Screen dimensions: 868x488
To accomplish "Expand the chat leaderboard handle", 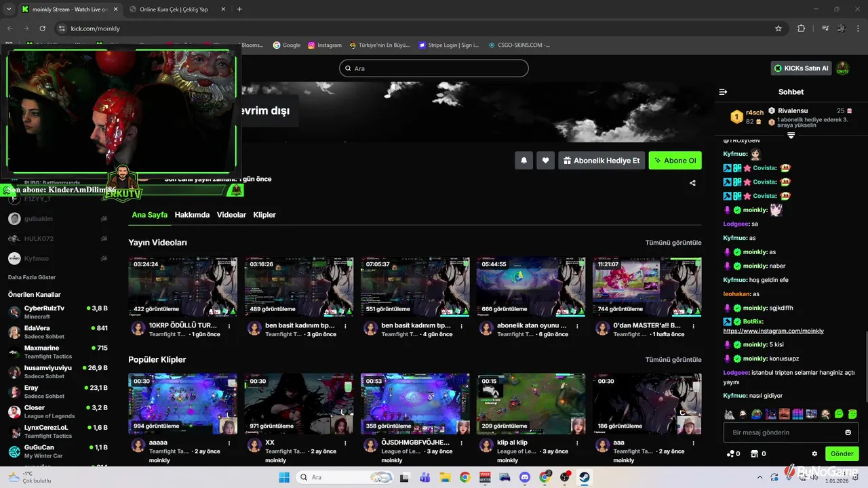I will tap(791, 136).
